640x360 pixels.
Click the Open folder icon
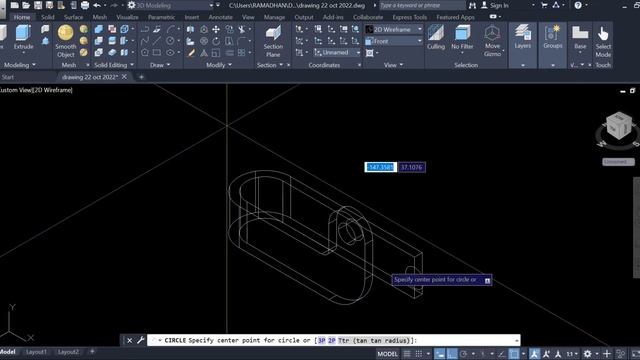tap(26, 5)
